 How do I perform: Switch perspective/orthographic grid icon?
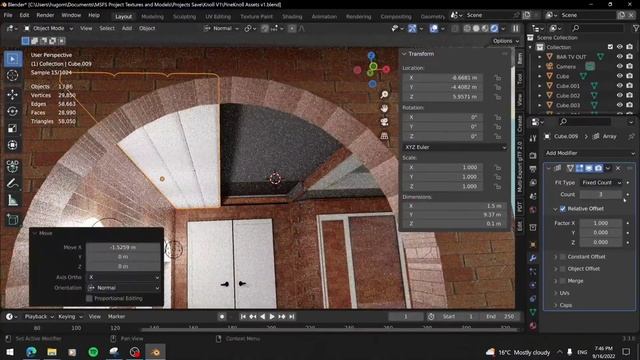point(384,136)
